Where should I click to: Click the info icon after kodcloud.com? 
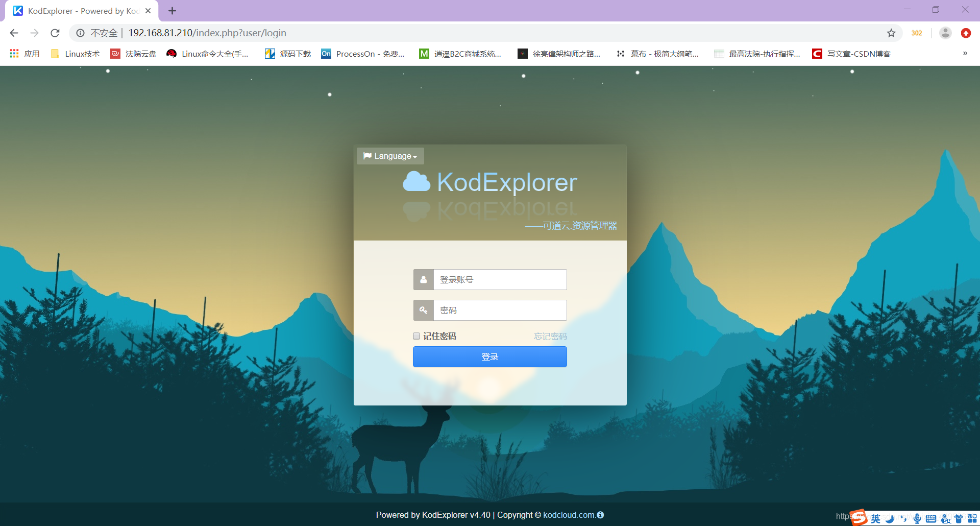[600, 515]
